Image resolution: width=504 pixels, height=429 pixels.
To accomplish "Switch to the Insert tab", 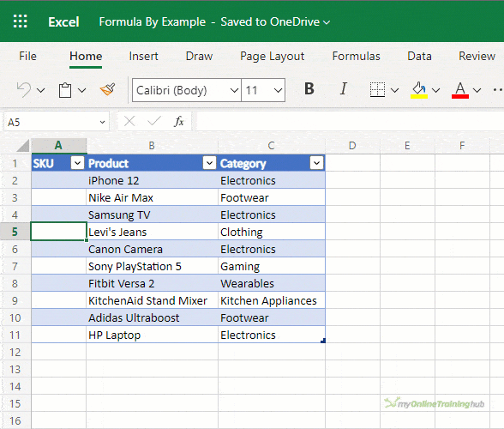I will (x=143, y=56).
